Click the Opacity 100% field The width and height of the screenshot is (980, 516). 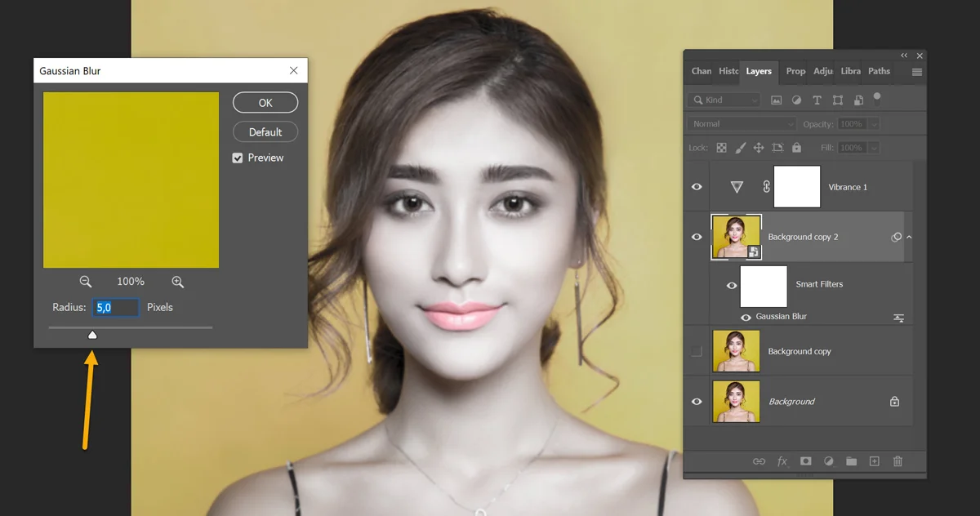tap(851, 124)
